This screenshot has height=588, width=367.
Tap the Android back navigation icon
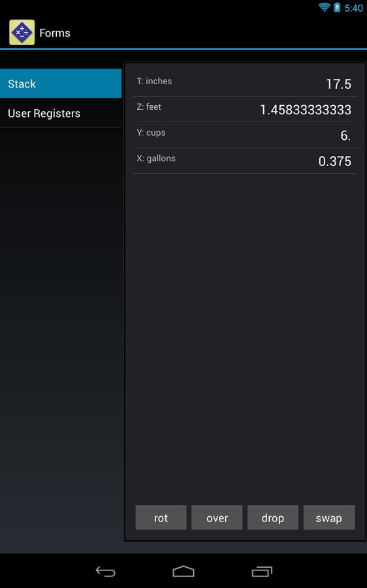[x=105, y=571]
